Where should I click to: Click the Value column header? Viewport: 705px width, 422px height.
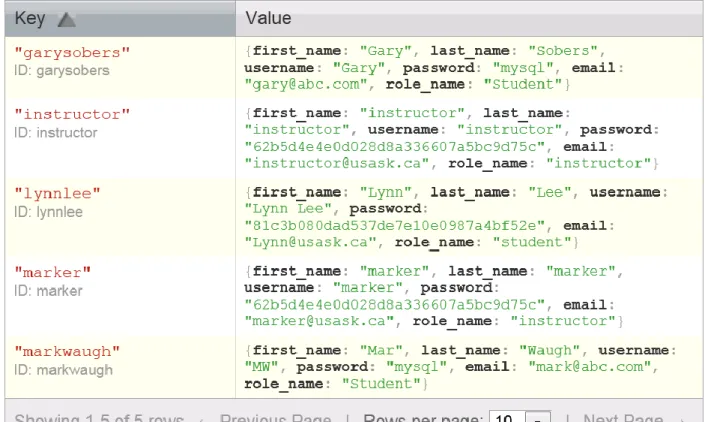pyautogui.click(x=469, y=18)
